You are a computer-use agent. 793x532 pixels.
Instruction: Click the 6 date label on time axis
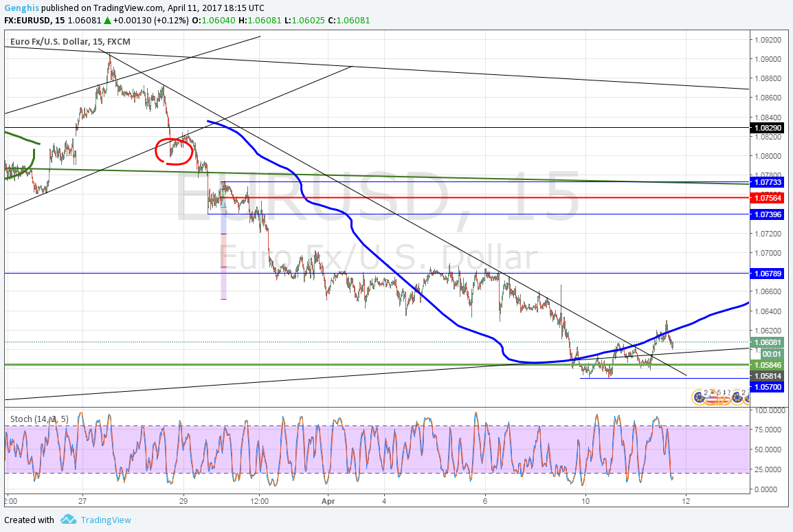click(x=485, y=501)
